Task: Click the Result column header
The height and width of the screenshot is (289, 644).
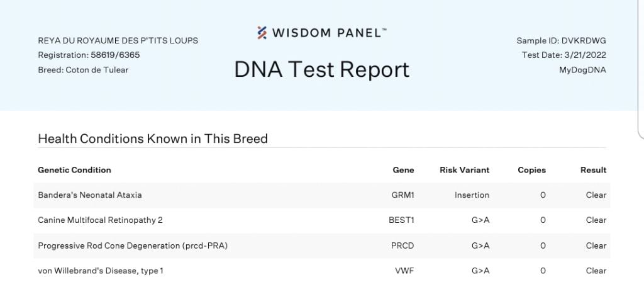Action: pos(593,170)
